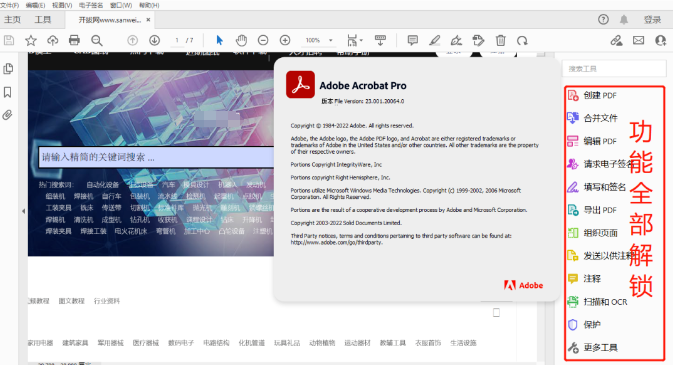Click the 登录 sign-in button

(652, 20)
